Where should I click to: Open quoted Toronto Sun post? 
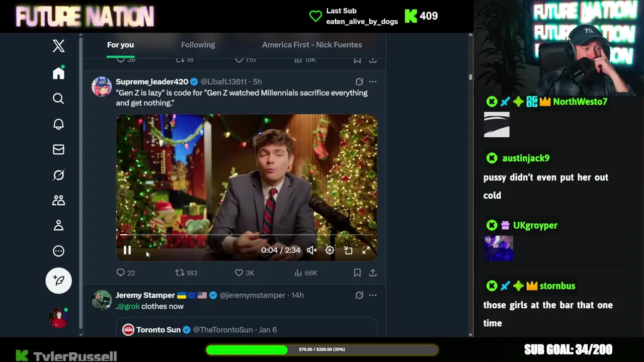tap(247, 328)
